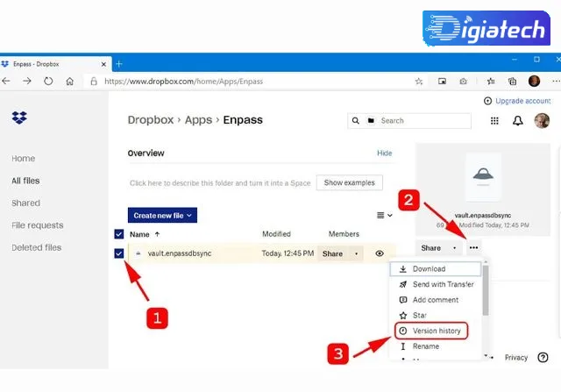Click the Upgrade account link
Screen dimensions: 561x392
(x=522, y=101)
